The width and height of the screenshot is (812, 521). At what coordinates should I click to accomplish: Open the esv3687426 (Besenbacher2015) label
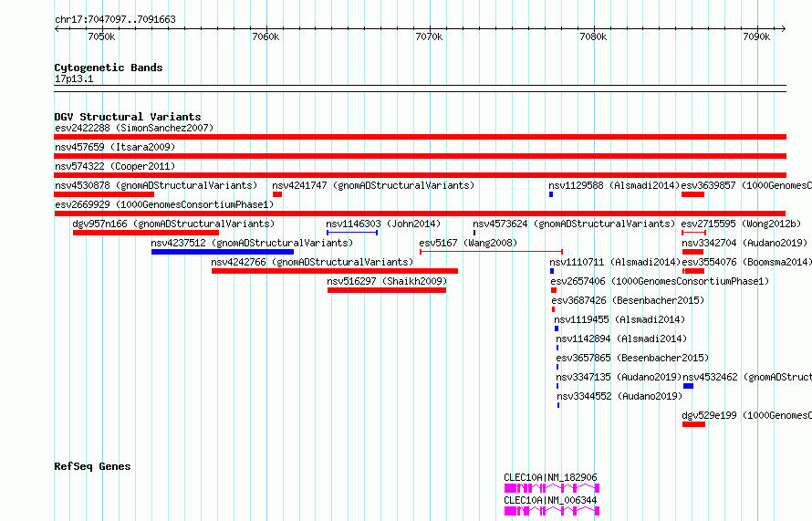pyautogui.click(x=629, y=300)
